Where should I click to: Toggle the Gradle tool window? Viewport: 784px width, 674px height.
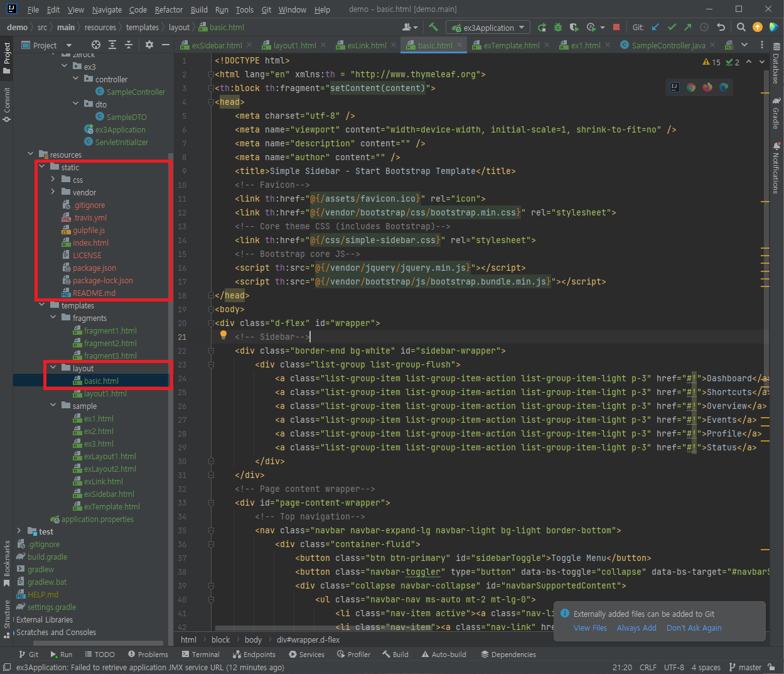click(x=776, y=113)
